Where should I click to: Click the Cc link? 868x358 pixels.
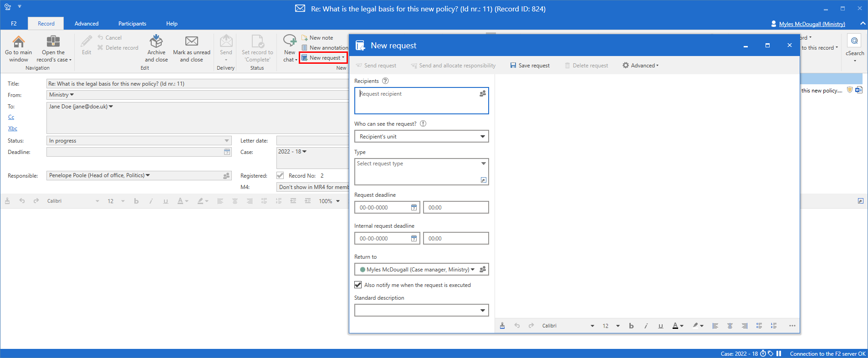tap(11, 118)
